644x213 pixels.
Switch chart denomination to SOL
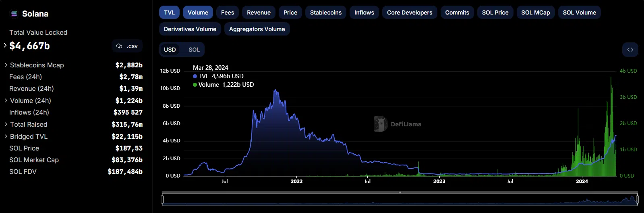194,50
